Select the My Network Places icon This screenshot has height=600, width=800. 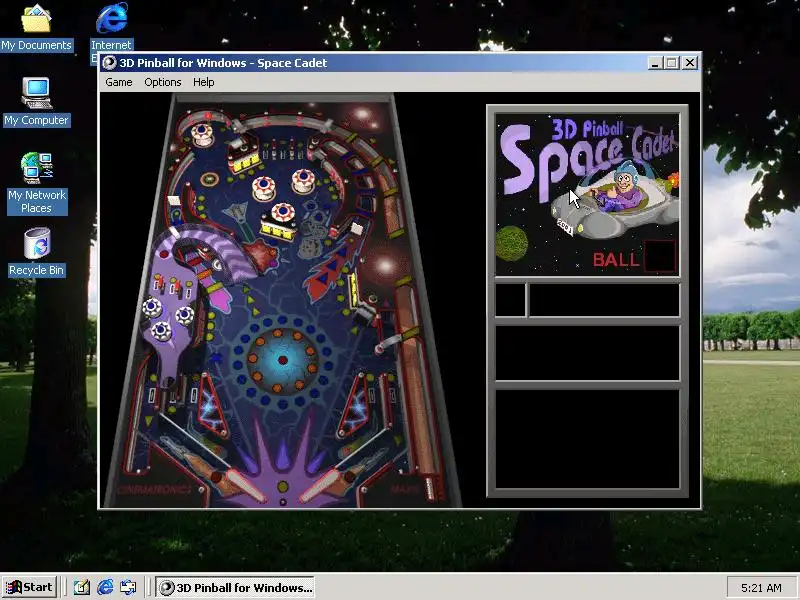(x=37, y=184)
